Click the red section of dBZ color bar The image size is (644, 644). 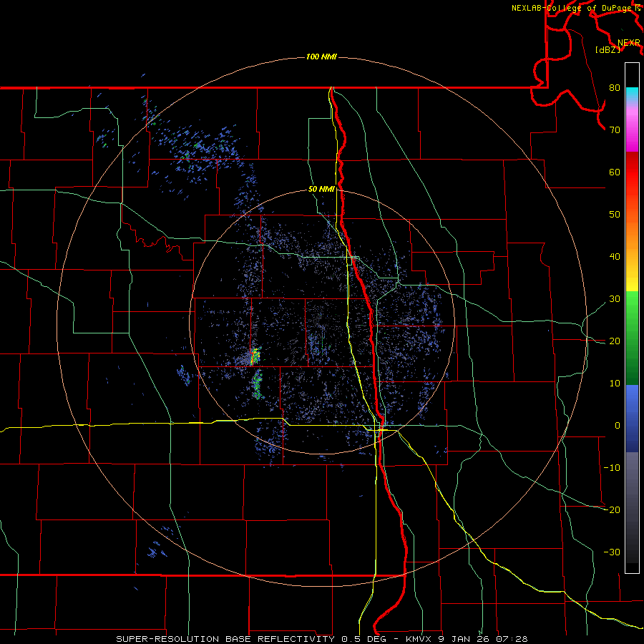pos(632,172)
